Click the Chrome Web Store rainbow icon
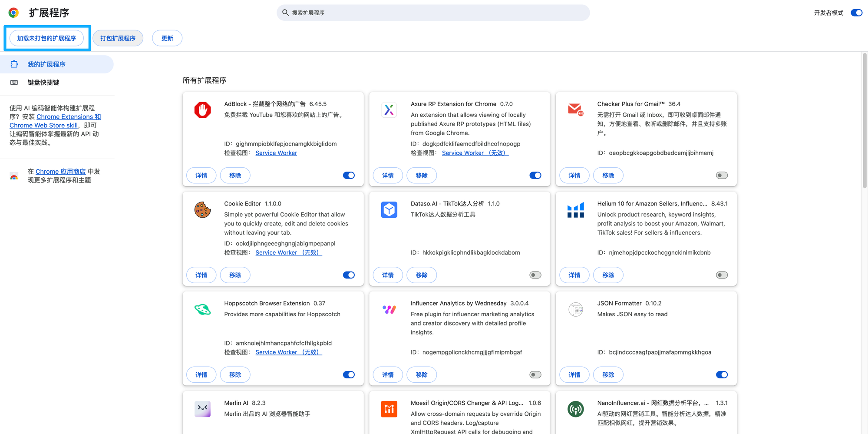The width and height of the screenshot is (868, 434). (x=14, y=176)
